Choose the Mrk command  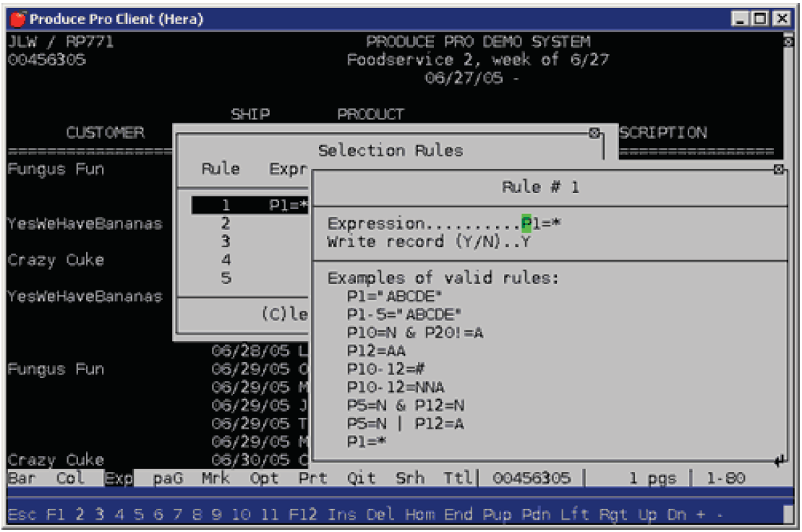click(216, 479)
